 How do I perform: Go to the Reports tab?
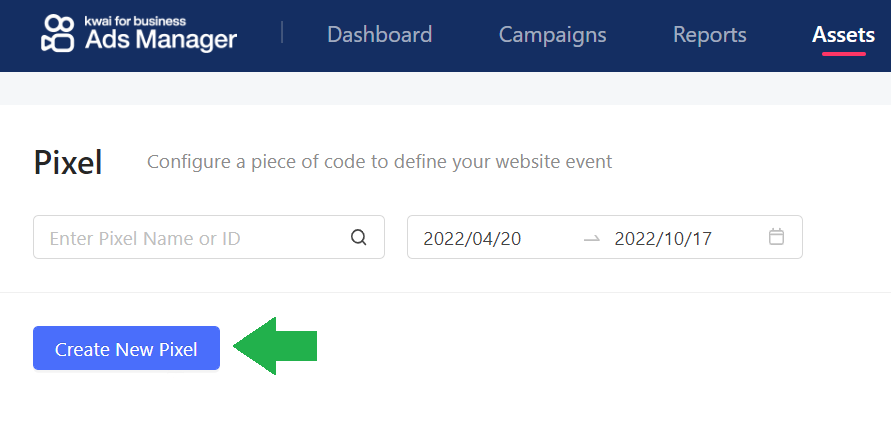click(709, 35)
